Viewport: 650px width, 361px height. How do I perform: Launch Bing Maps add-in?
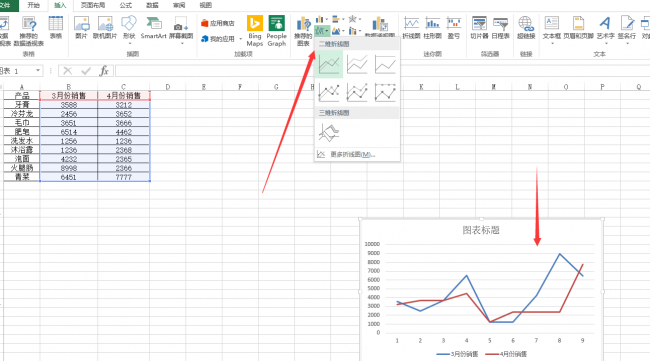click(255, 31)
